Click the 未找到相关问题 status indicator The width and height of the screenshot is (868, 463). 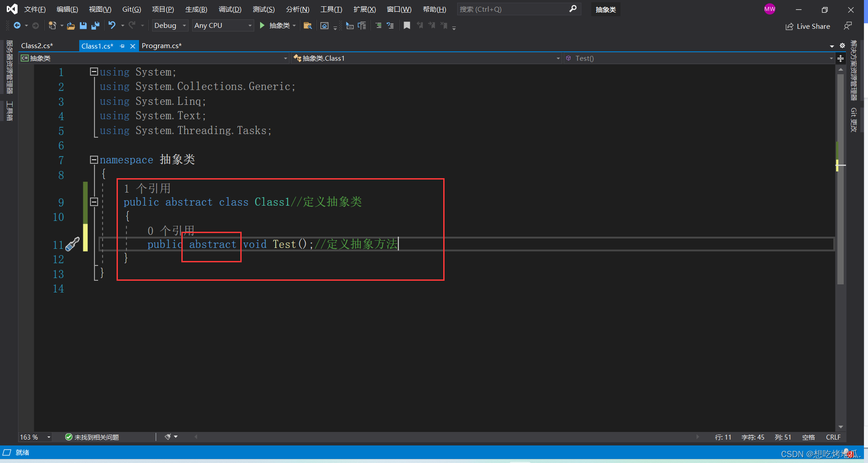click(x=92, y=437)
